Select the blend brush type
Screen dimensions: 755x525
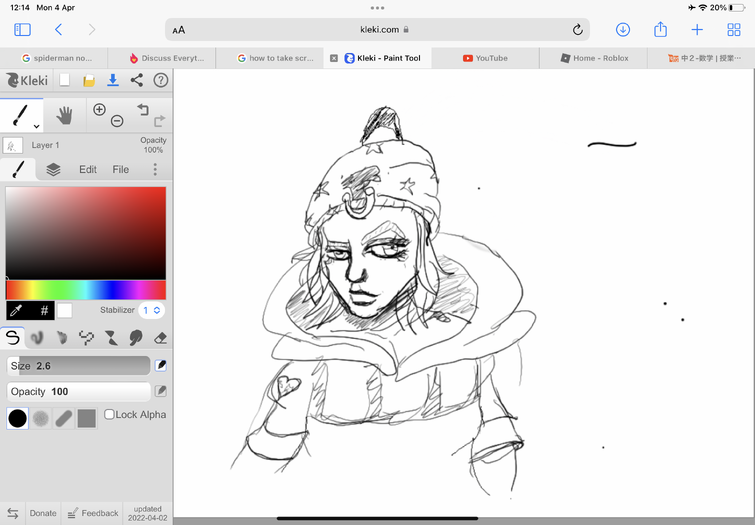click(x=37, y=338)
